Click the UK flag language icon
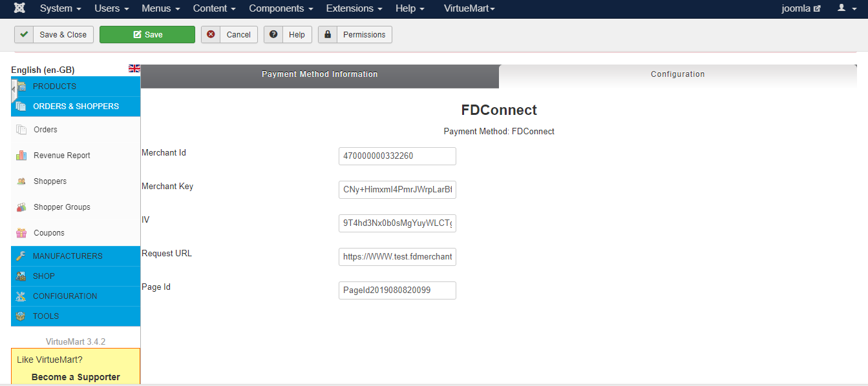 (134, 68)
